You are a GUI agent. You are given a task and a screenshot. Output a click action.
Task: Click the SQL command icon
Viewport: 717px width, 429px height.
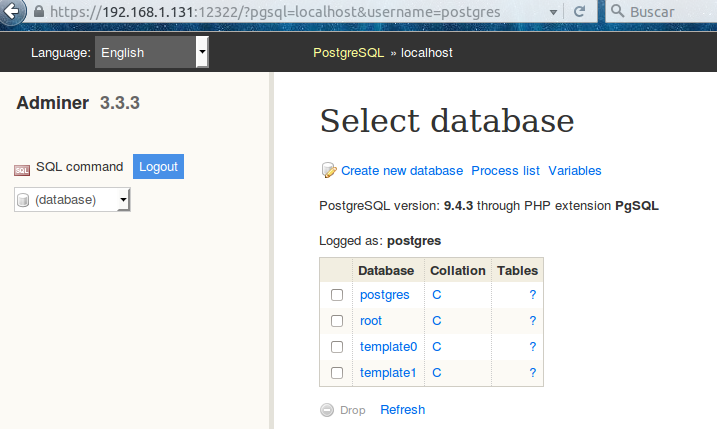[22, 169]
